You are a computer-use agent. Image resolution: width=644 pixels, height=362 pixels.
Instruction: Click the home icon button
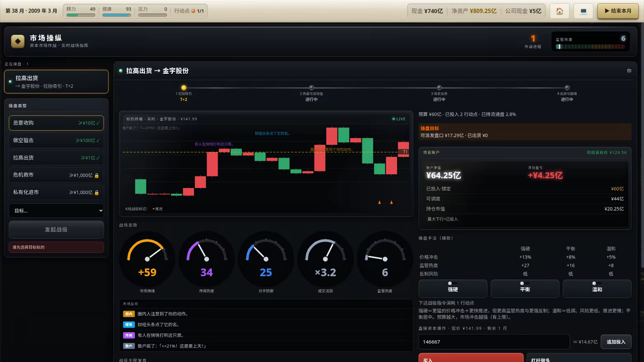559,11
